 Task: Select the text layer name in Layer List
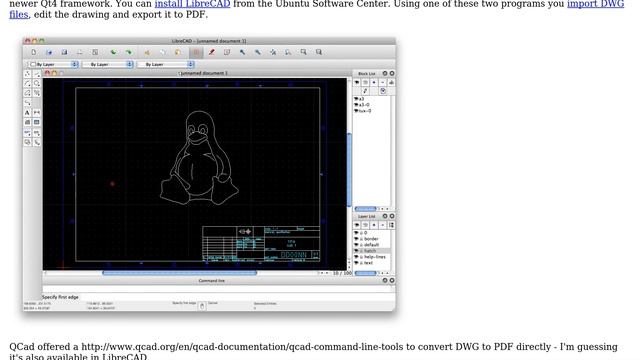(x=368, y=263)
